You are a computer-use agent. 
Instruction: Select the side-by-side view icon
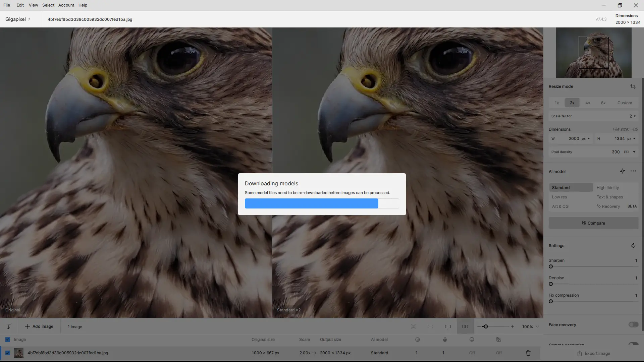(x=465, y=326)
